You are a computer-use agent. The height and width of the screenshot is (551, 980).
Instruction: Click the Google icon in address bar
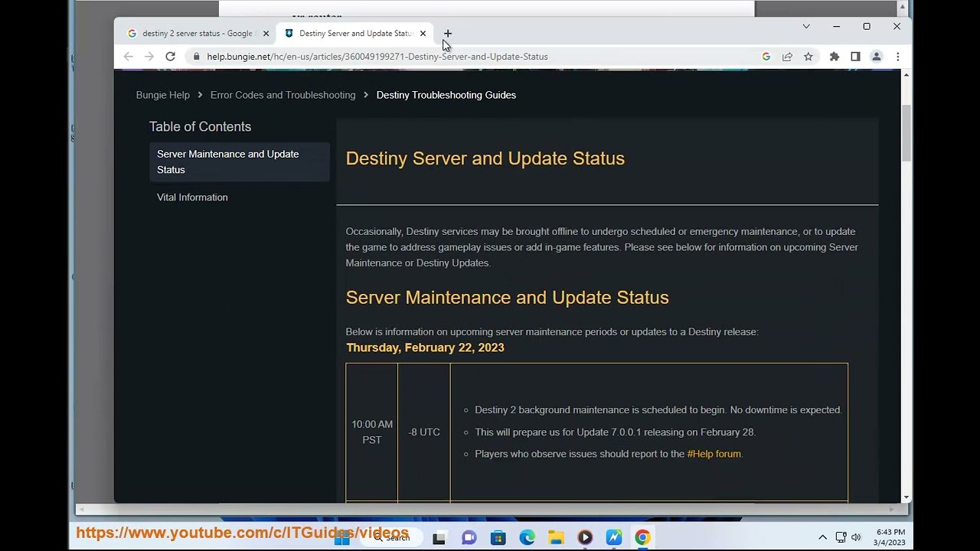pos(766,57)
